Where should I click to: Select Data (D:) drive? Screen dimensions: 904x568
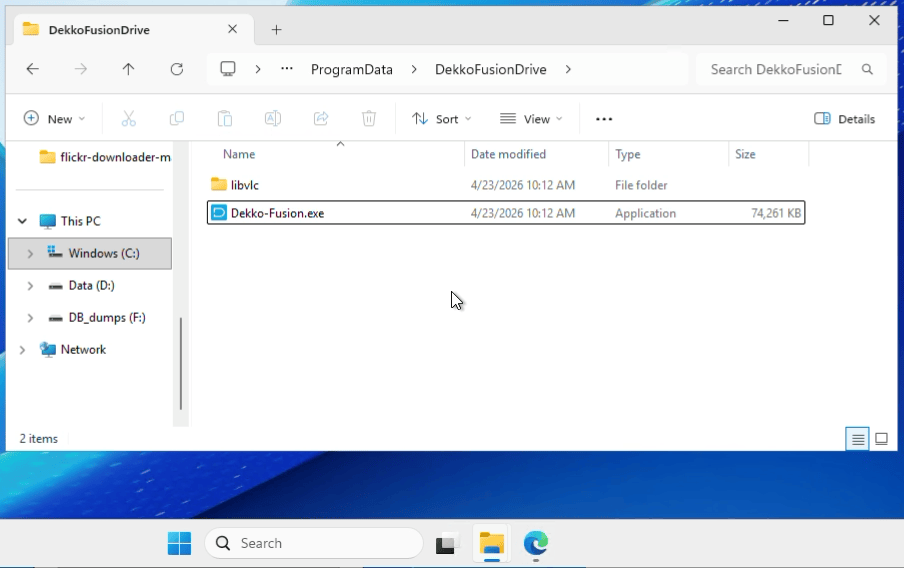81,285
